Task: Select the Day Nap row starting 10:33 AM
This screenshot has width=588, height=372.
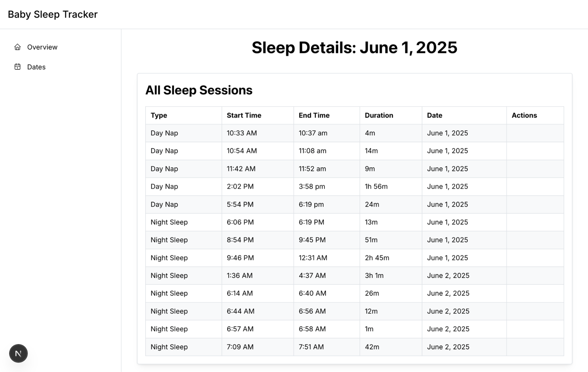Action: [354, 133]
